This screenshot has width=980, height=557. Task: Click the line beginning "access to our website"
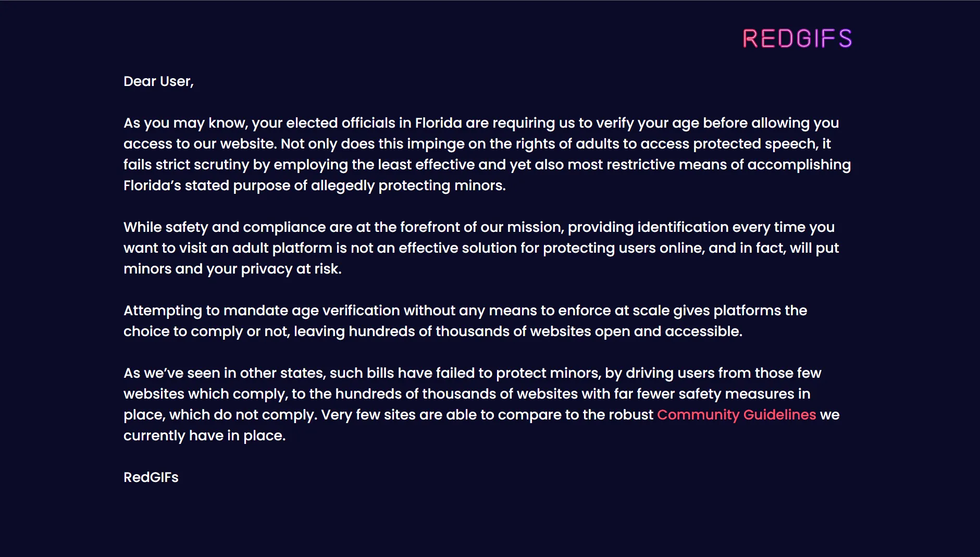click(477, 144)
